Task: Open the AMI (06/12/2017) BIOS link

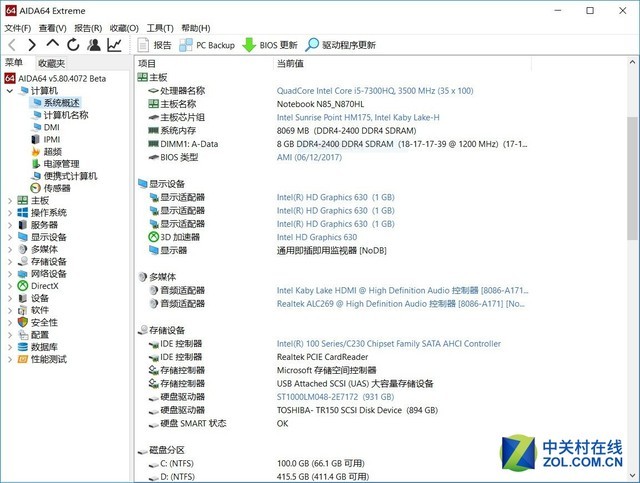Action: point(309,157)
